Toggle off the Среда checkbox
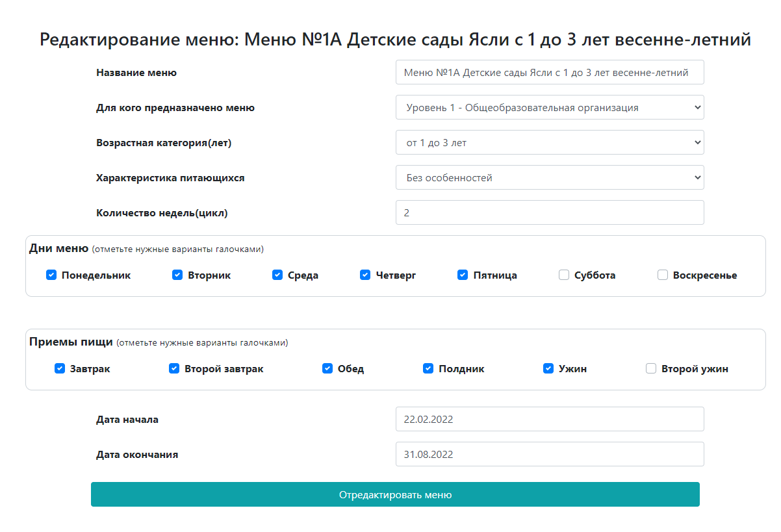Viewport: 781px width, 532px height. (277, 275)
